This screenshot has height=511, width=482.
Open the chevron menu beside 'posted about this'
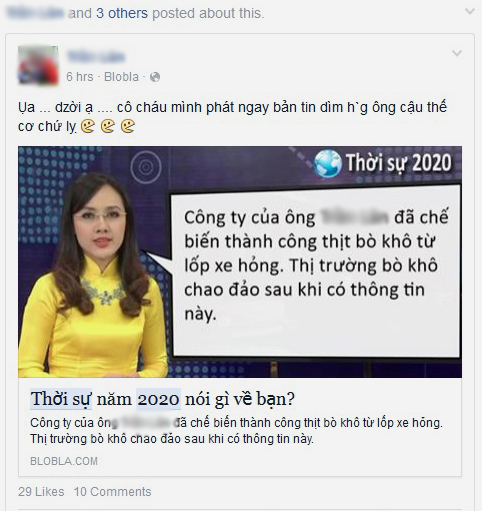470,12
